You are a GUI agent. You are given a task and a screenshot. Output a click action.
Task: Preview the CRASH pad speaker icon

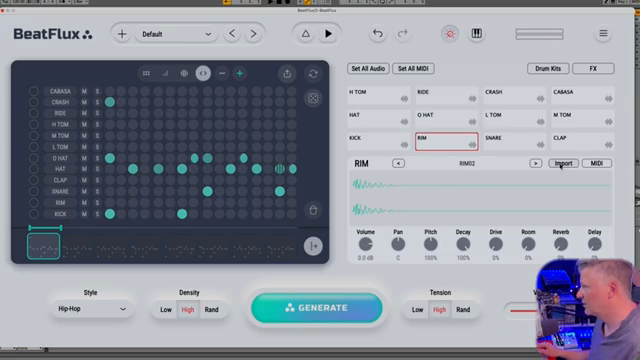(x=540, y=98)
